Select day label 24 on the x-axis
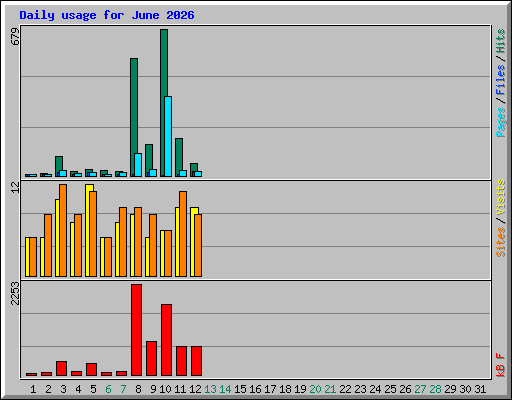 (x=375, y=389)
